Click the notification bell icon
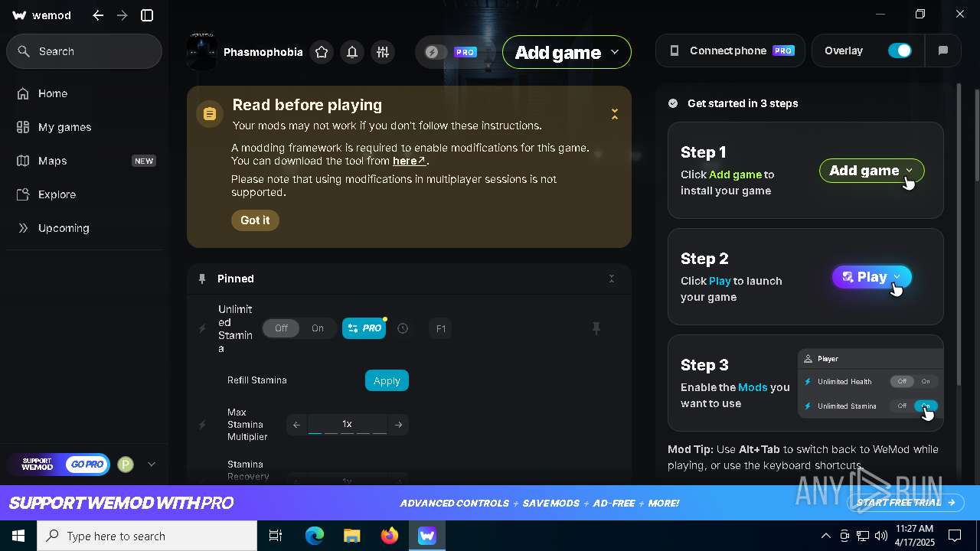The image size is (980, 551). coord(352,52)
